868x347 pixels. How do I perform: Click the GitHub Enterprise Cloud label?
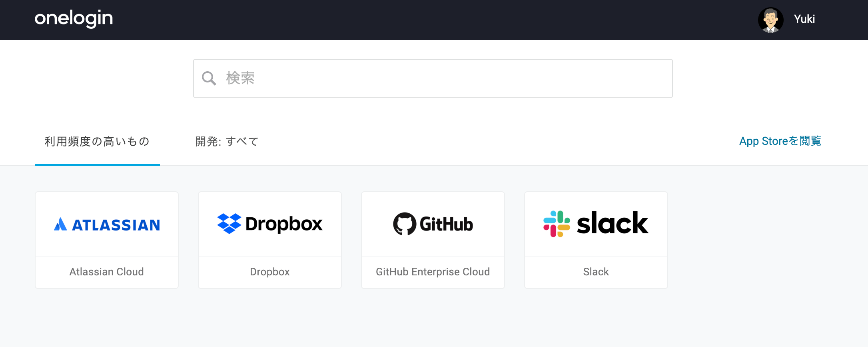[x=433, y=272]
